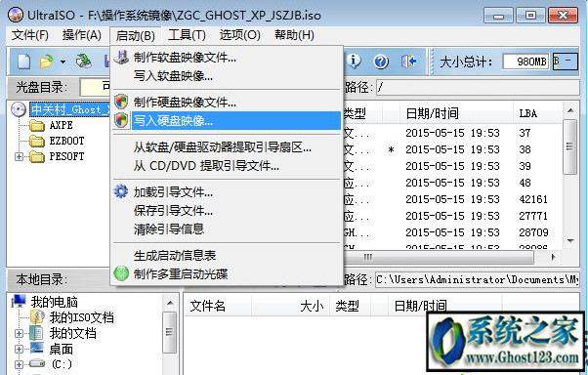
Task: Click green disc icon beside 制作多重启动光碟
Action: pos(121,273)
